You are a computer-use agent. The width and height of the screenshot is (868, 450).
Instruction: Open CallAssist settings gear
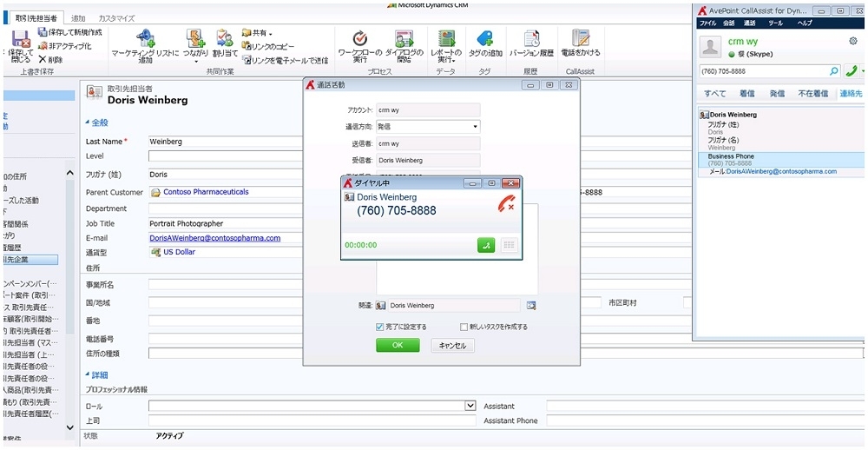852,41
